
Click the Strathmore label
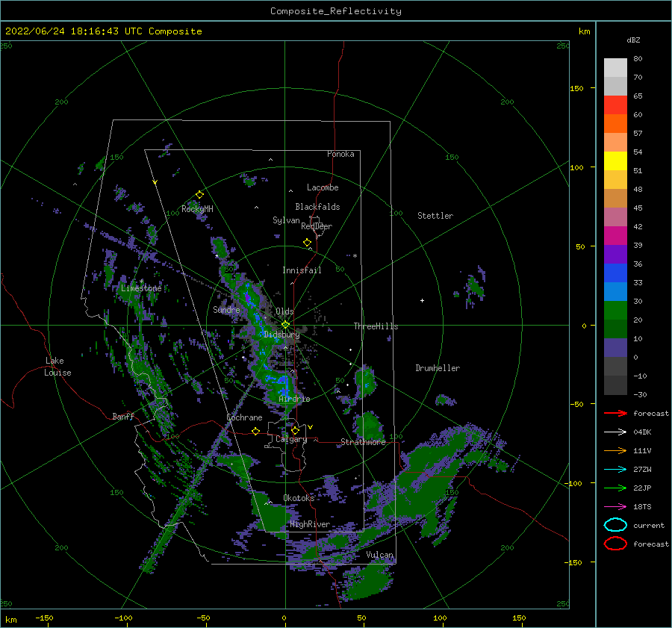point(363,442)
